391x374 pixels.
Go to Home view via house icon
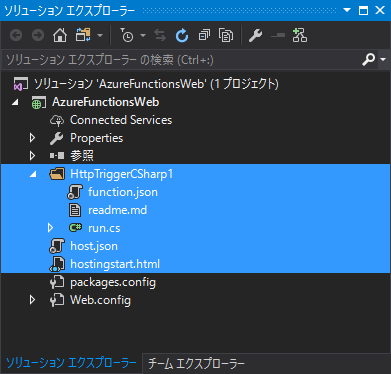60,35
